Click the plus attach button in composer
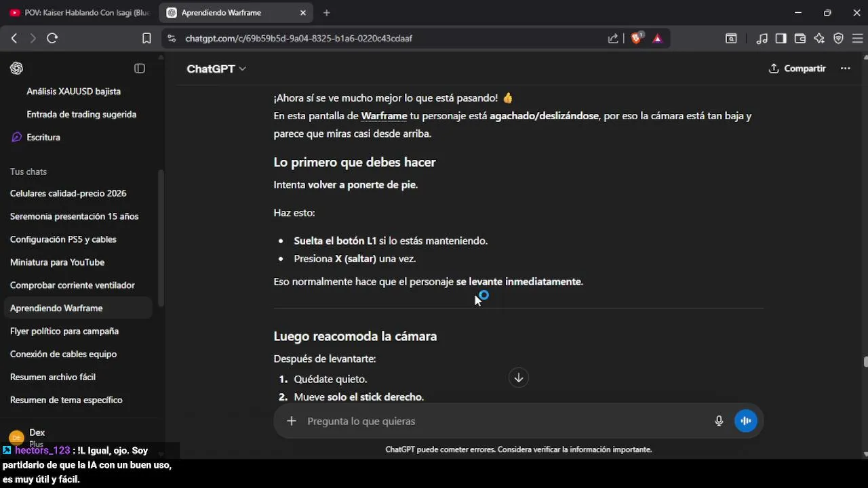 click(x=291, y=421)
